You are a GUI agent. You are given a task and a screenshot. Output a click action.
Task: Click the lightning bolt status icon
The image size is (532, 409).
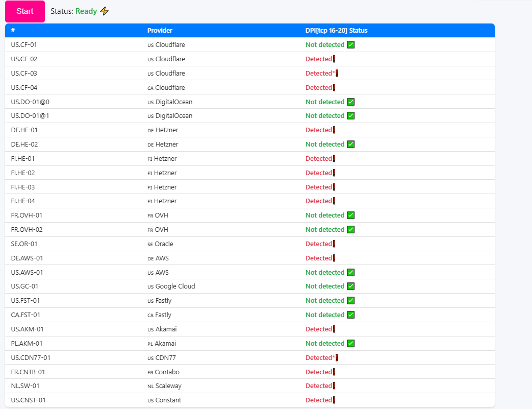click(105, 11)
